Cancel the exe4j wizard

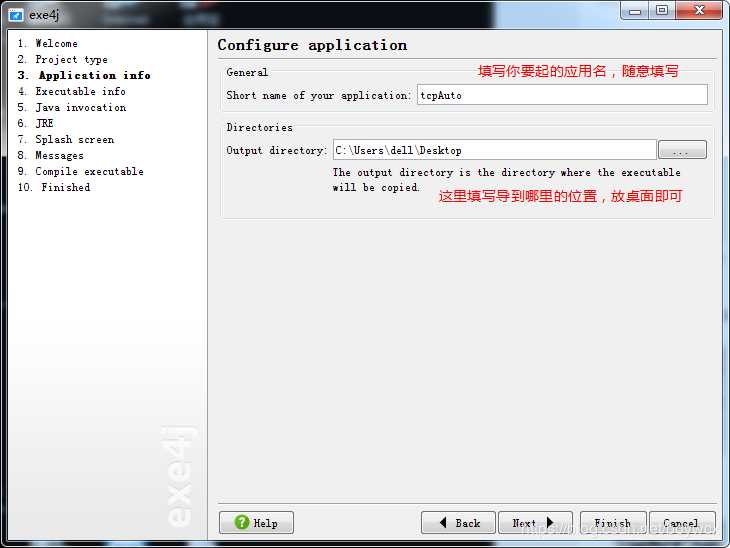[x=682, y=522]
